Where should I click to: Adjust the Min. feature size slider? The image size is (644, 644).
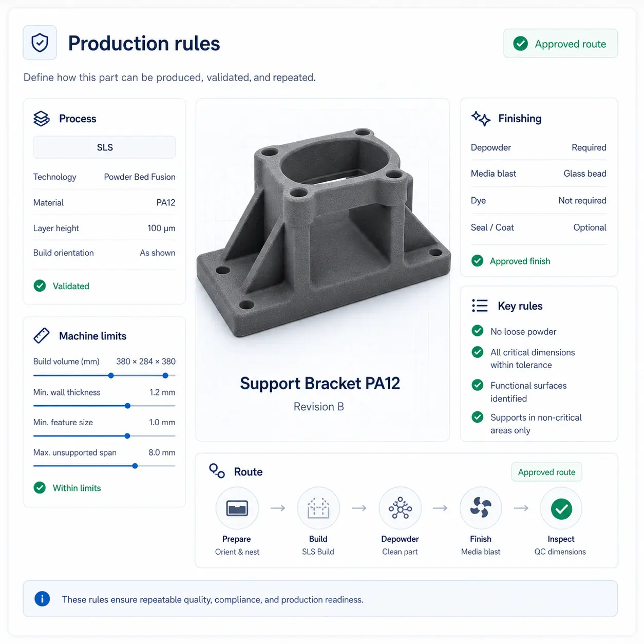click(x=104, y=436)
